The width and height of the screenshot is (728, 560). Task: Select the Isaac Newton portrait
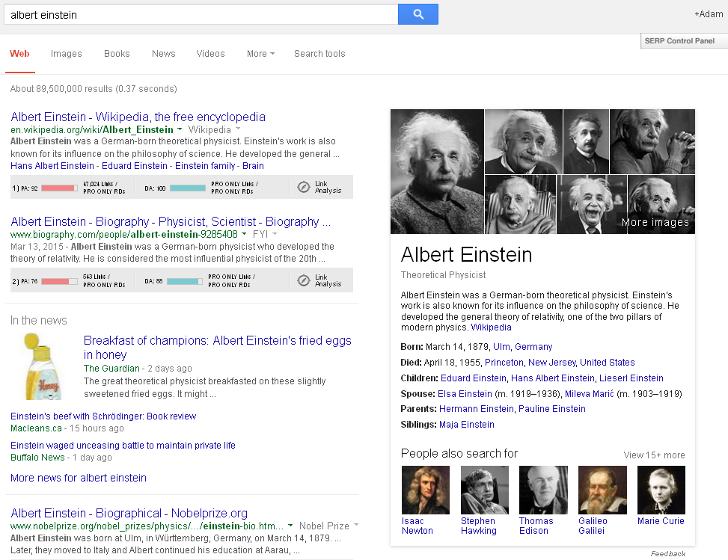click(x=426, y=490)
